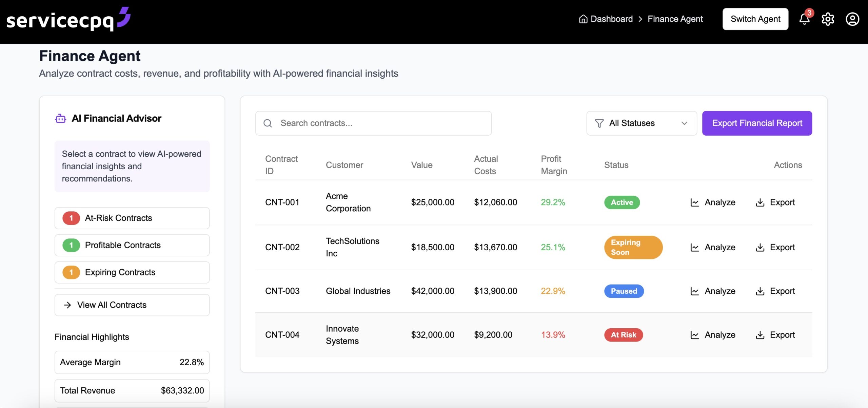Focus the Search contracts input field

[373, 123]
